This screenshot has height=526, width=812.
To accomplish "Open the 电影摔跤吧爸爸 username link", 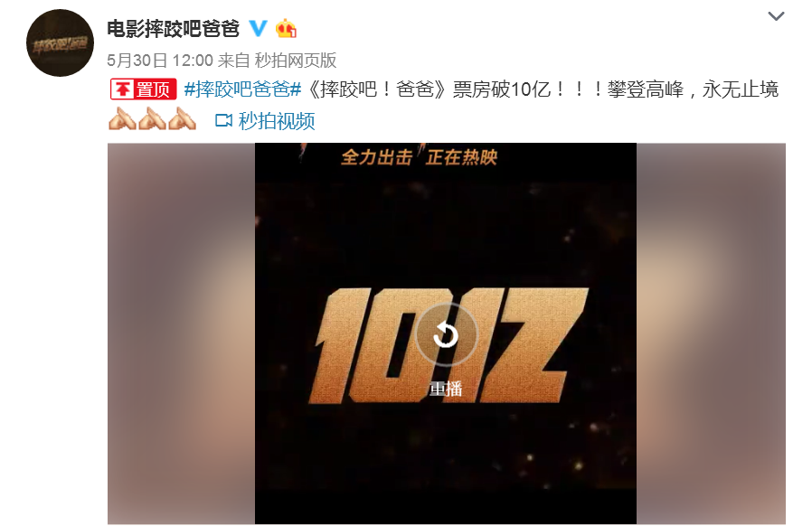I will (x=173, y=29).
